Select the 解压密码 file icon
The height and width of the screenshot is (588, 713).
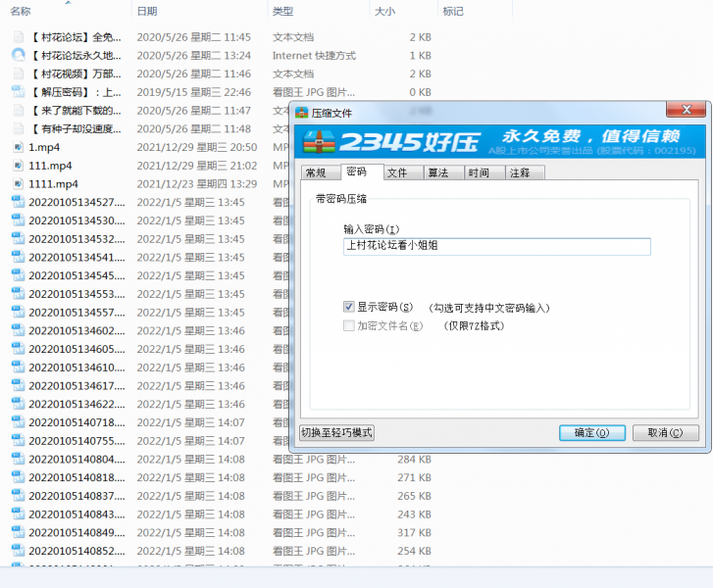(x=19, y=92)
